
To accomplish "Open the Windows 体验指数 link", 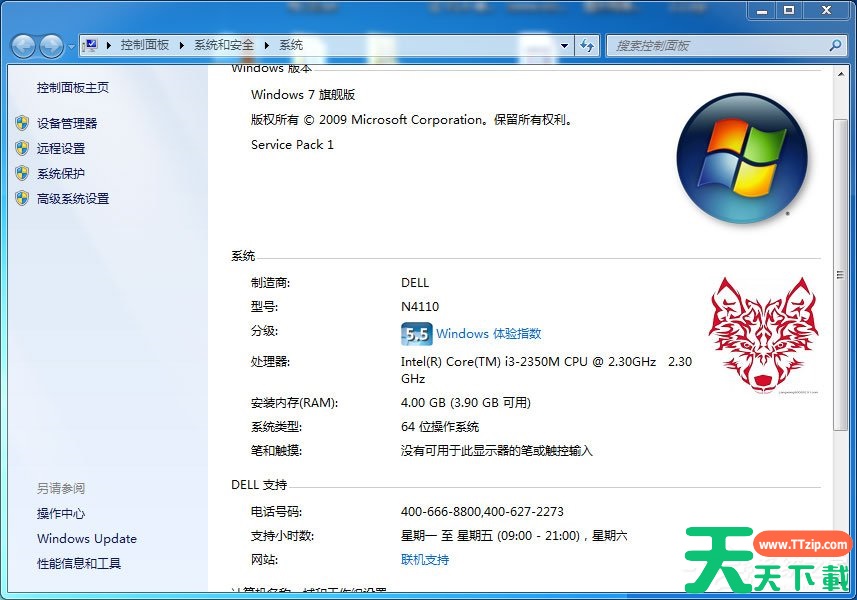I will (x=488, y=334).
